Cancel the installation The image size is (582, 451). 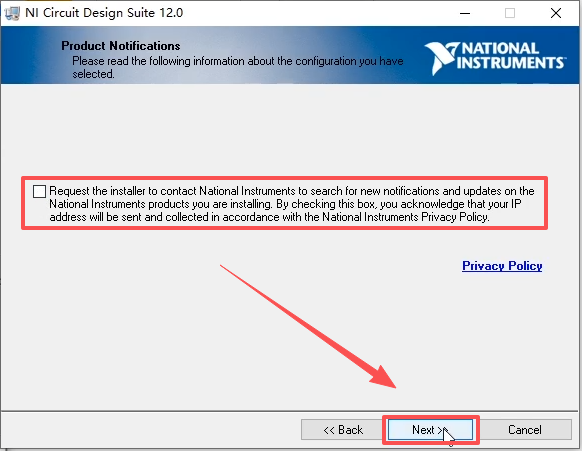(x=524, y=430)
